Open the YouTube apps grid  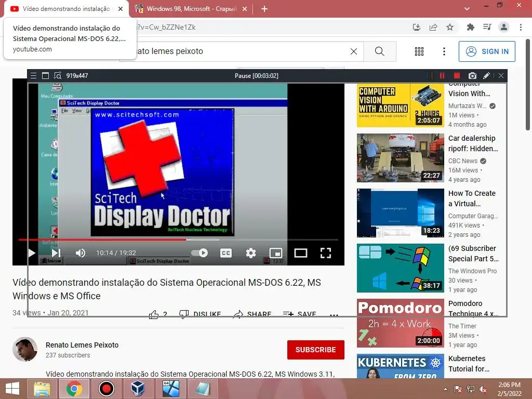coord(419,51)
